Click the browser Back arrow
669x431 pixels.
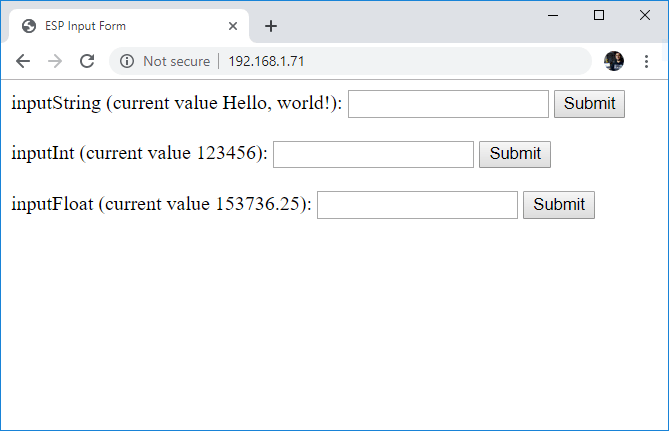pos(23,61)
